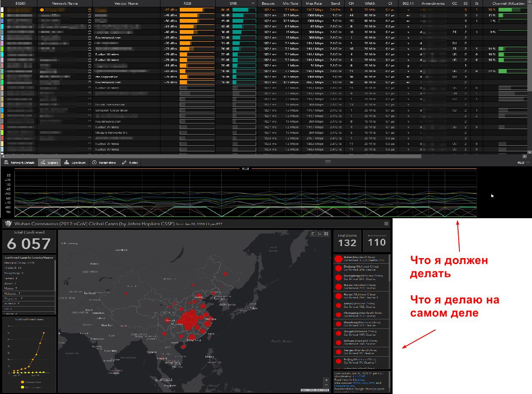This screenshot has height=394, width=532.
Task: Click the lock icon in Sercomm Corporation row
Action: coord(90,110)
